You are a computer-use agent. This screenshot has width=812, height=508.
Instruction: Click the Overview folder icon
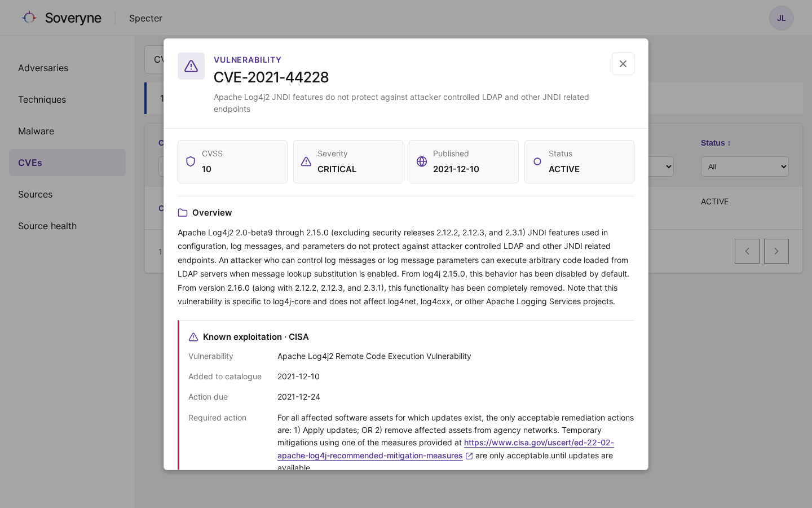coord(183,213)
